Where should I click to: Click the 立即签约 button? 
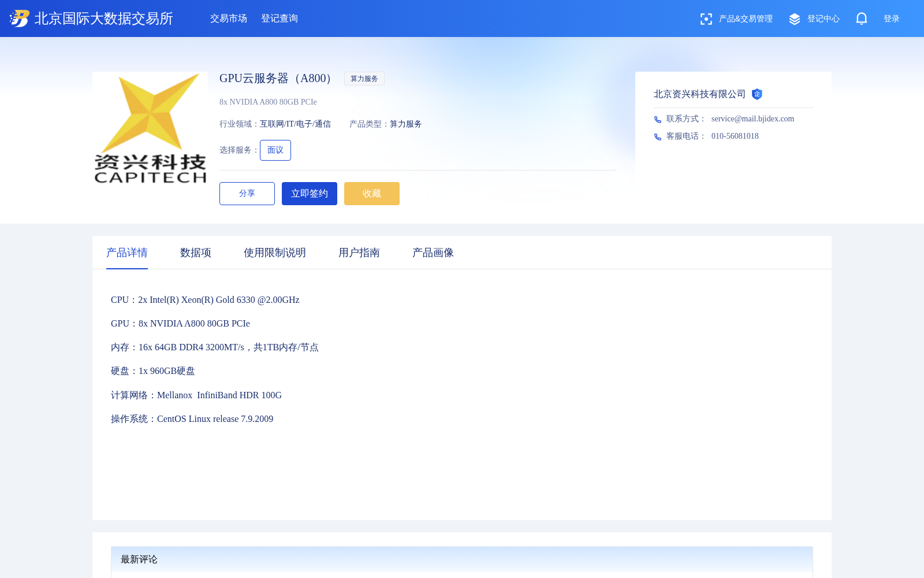coord(310,194)
